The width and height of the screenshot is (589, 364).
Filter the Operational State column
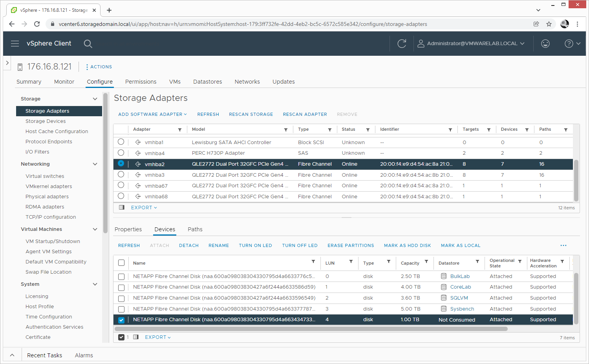[520, 262]
